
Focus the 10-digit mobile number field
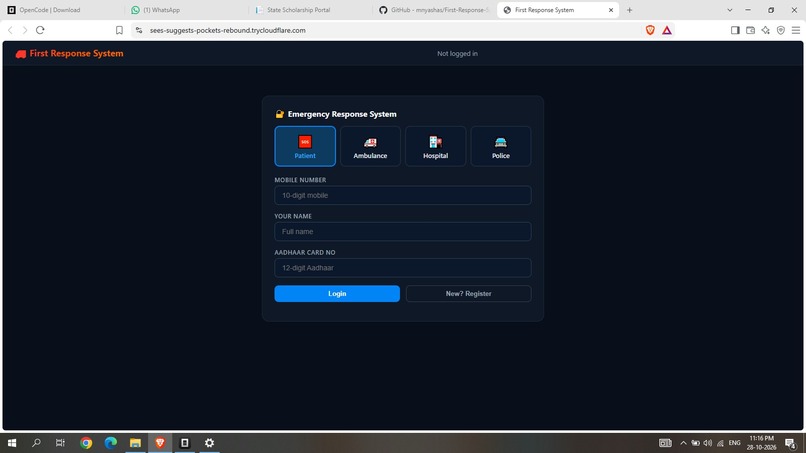click(402, 195)
